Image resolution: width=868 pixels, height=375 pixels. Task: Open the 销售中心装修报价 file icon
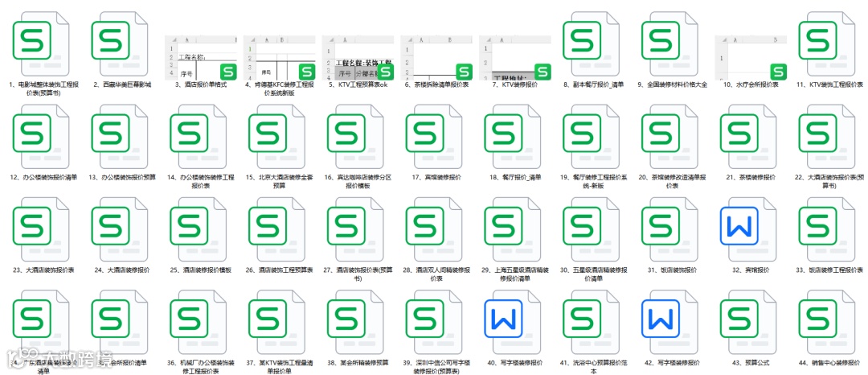828,323
